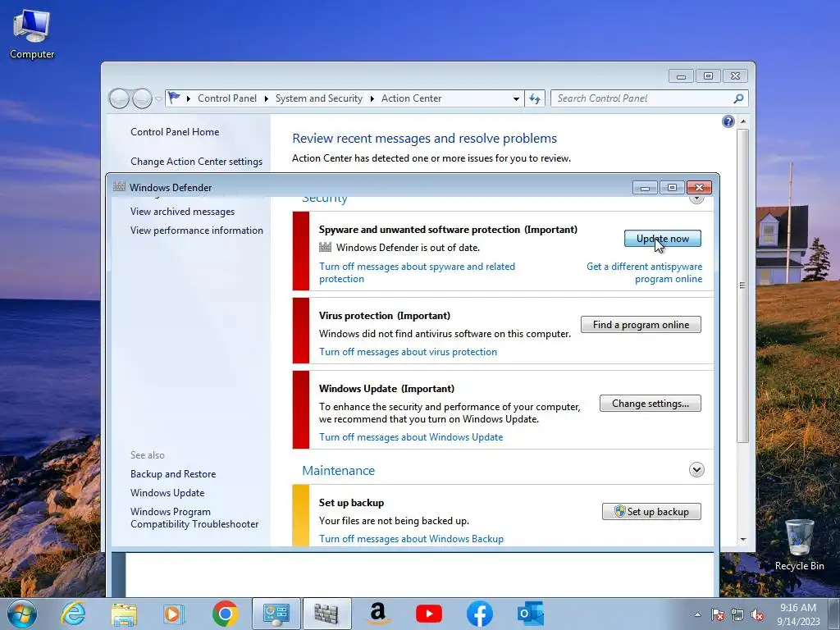Open Control Panel help question mark icon
This screenshot has width=840, height=630.
(728, 121)
